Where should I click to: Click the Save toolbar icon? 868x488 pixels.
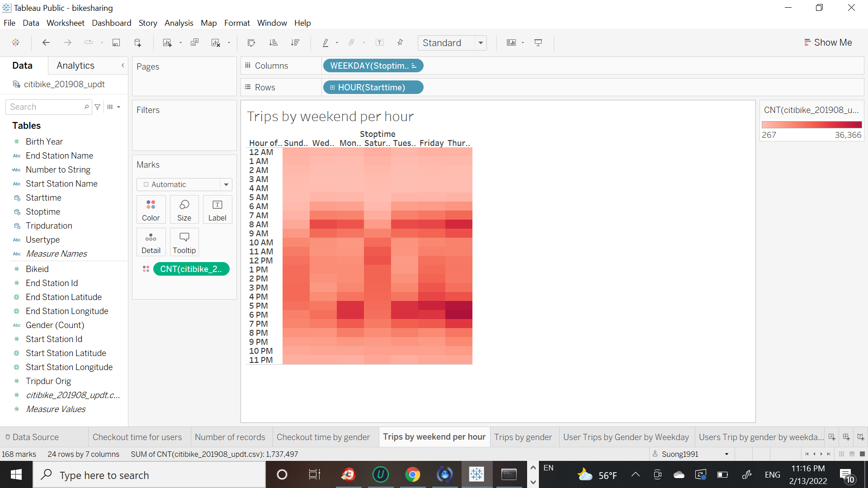tap(116, 42)
